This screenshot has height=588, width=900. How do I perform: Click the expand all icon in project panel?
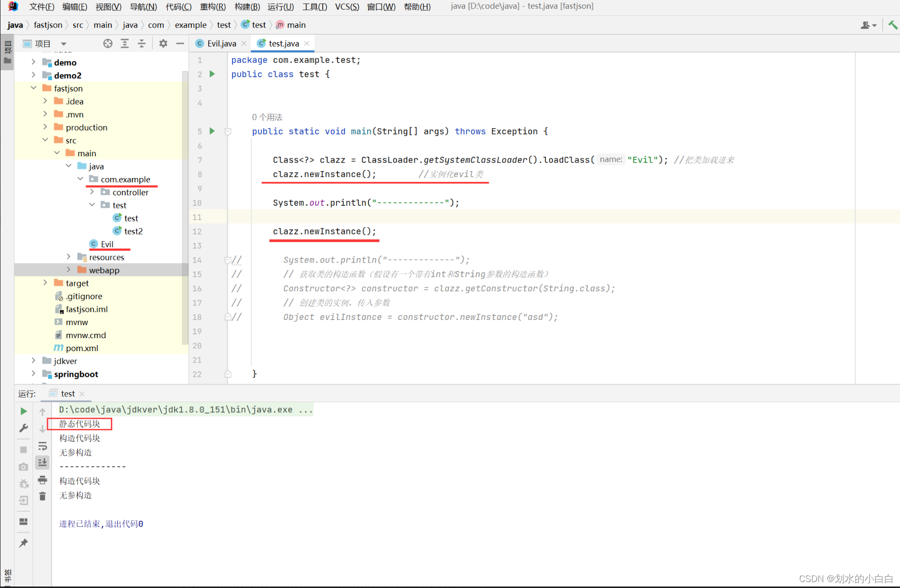point(125,44)
